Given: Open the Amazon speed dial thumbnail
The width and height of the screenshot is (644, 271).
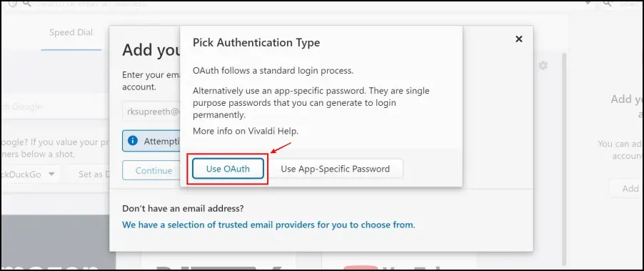Looking at the screenshot, I should click(x=59, y=242).
